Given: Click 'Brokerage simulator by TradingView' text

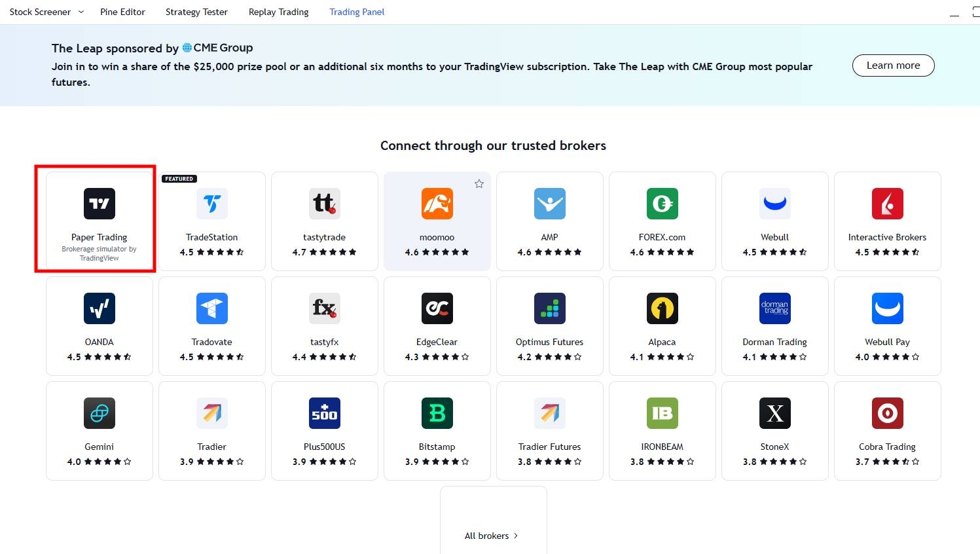Looking at the screenshot, I should (100, 253).
